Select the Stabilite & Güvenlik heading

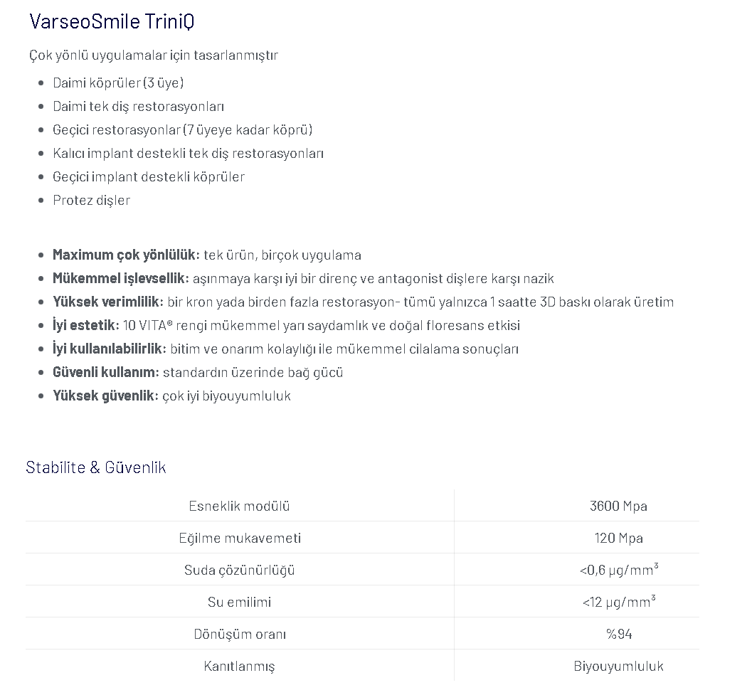(x=96, y=467)
